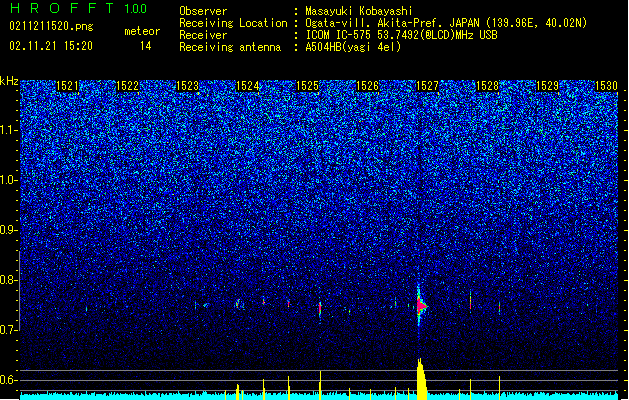
Task: Click the 1525 time marker
Action: click(307, 86)
